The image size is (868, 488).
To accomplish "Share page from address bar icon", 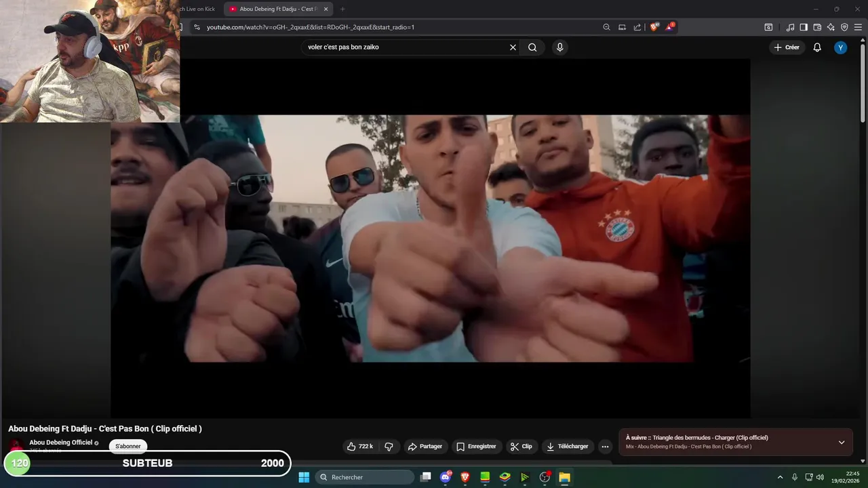I will (637, 27).
